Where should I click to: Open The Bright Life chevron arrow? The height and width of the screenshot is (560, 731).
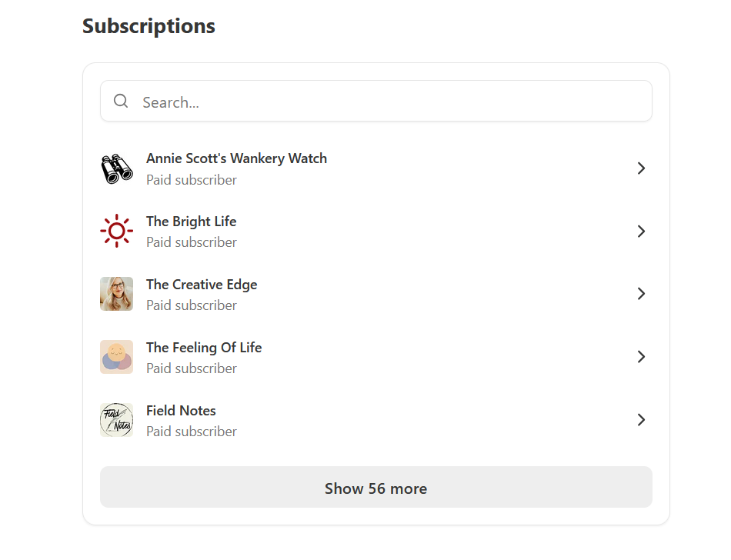(641, 232)
